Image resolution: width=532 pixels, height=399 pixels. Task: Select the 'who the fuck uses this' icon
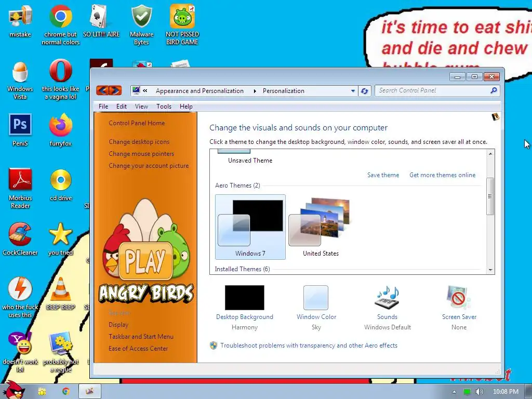(20, 298)
